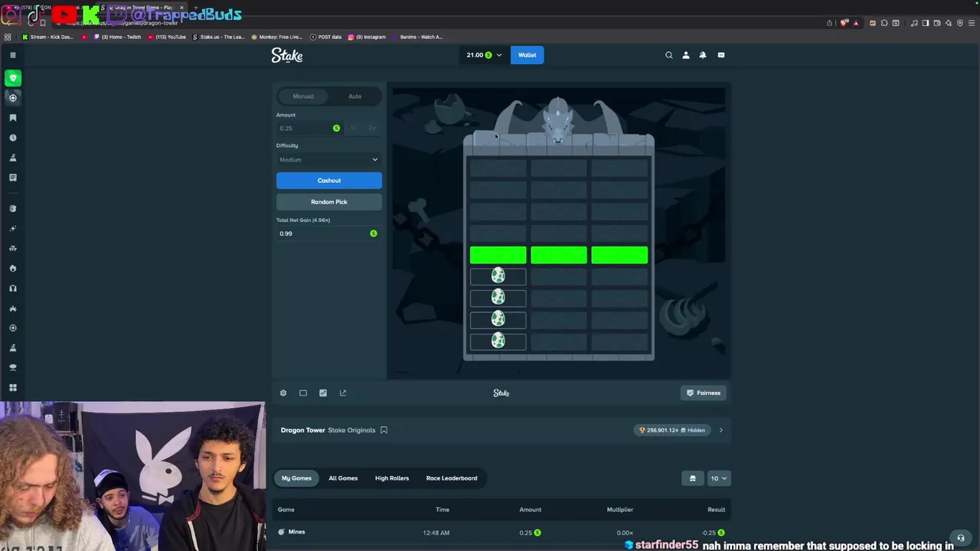Image resolution: width=980 pixels, height=551 pixels.
Task: Open the hamburger menu in Stake sidebar
Action: [13, 55]
